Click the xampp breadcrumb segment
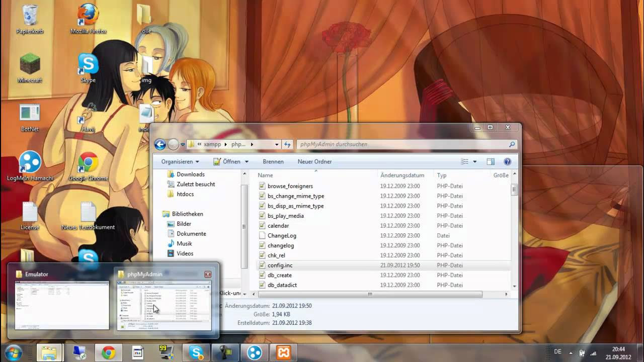This screenshot has height=362, width=644. (x=212, y=144)
